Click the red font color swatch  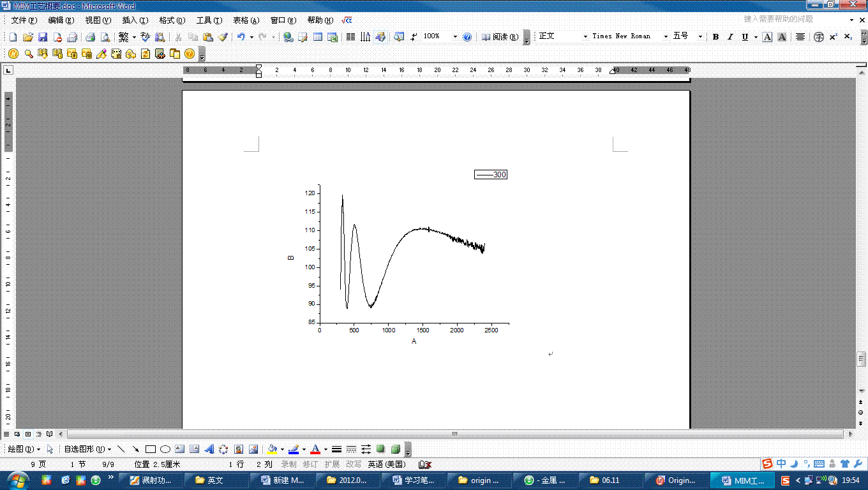(x=315, y=449)
